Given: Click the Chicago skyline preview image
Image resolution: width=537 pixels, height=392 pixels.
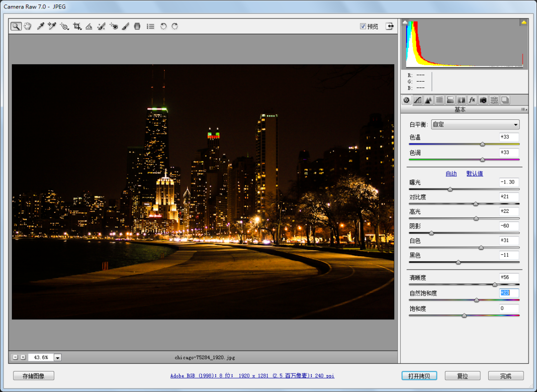Looking at the screenshot, I should [x=203, y=192].
